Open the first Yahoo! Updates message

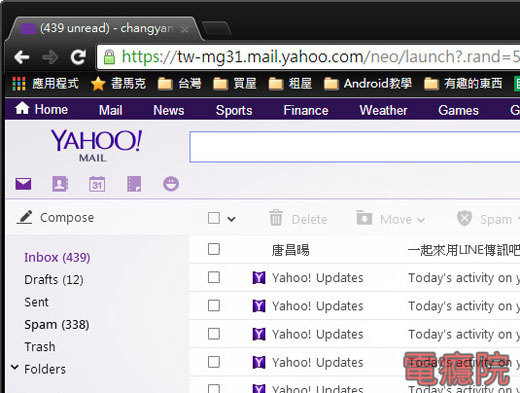click(355, 278)
